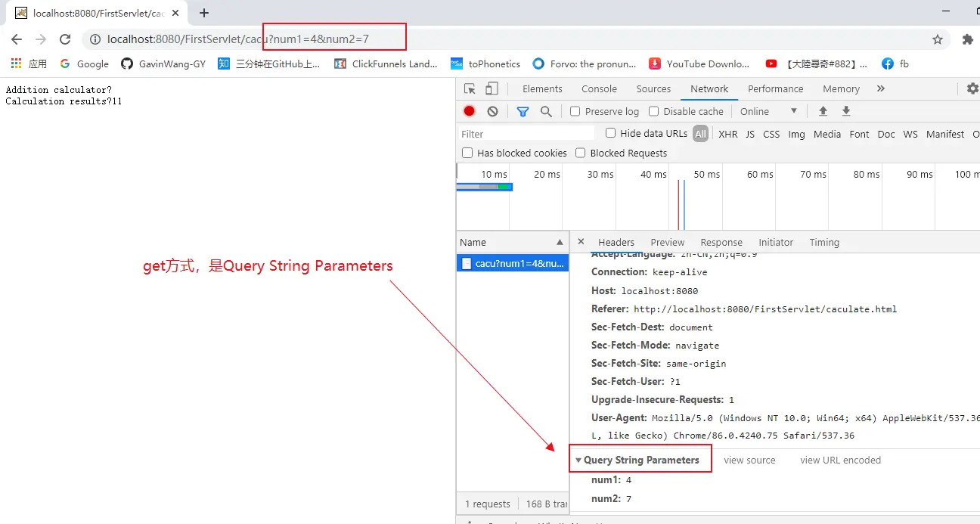Click the DevTools inspect element icon
The width and height of the screenshot is (980, 524).
pos(470,88)
